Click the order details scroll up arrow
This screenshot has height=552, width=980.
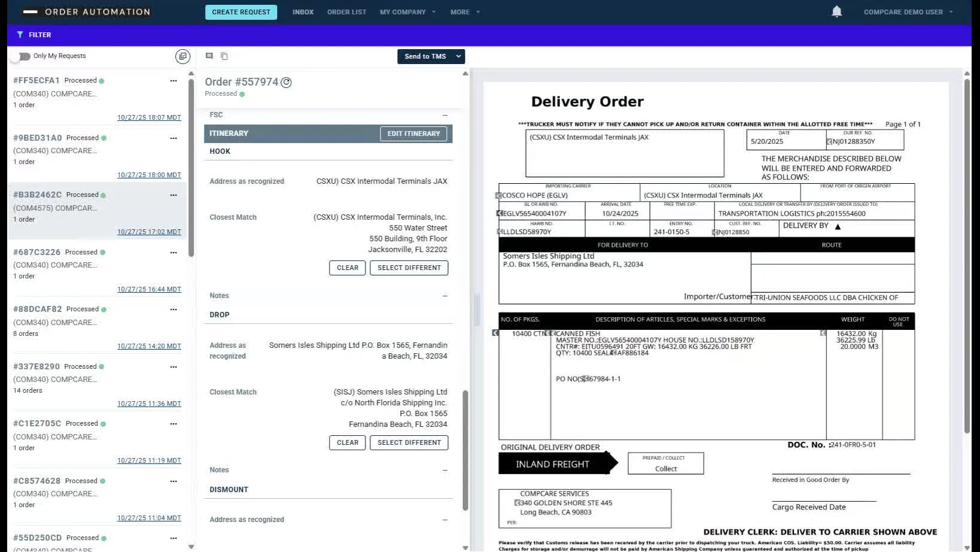pos(465,74)
